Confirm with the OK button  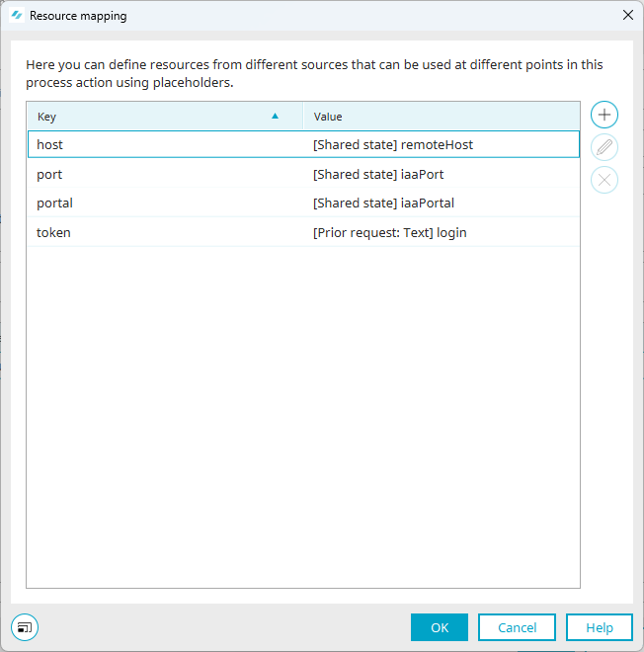(x=439, y=627)
